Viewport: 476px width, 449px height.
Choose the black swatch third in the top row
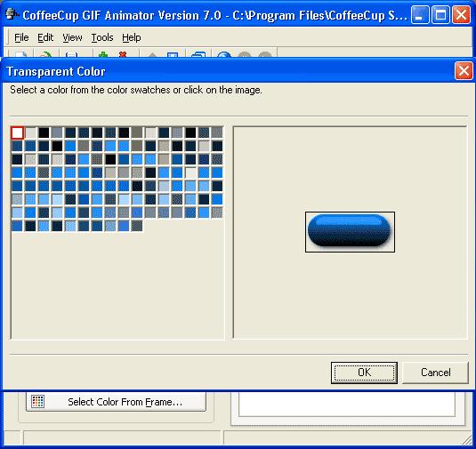44,132
